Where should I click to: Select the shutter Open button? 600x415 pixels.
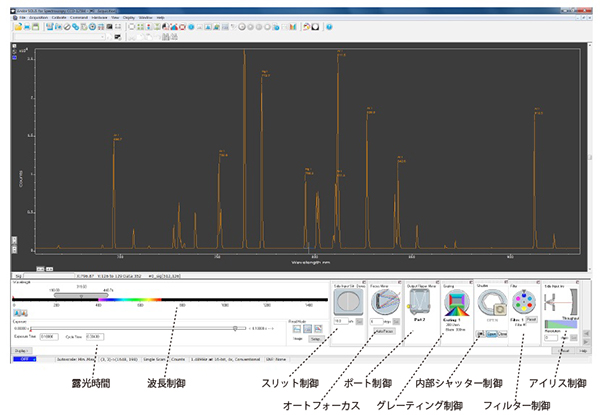491,334
